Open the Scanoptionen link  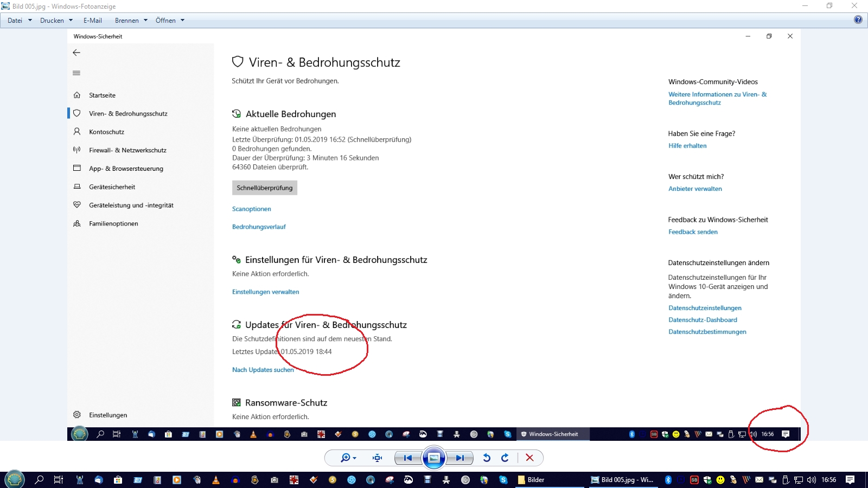[252, 209]
